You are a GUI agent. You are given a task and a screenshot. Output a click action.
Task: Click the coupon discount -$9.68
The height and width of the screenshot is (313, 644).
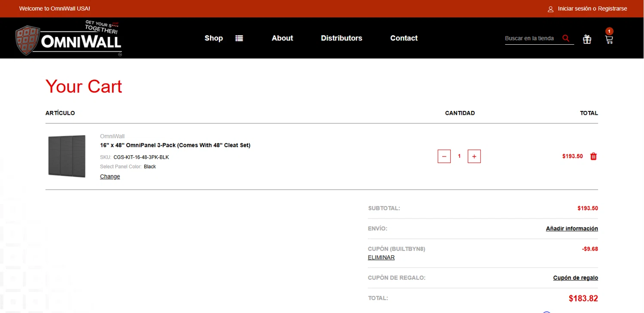pos(590,249)
